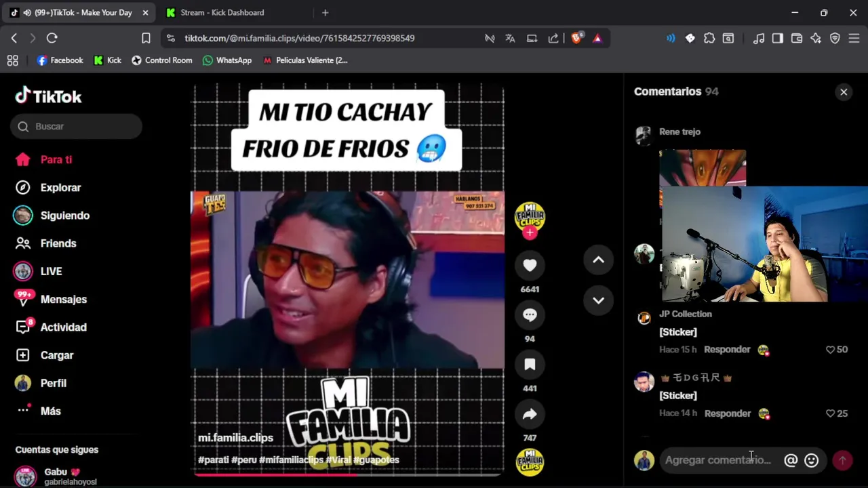Open the browser extensions puzzle icon
This screenshot has height=488, width=868.
[709, 39]
